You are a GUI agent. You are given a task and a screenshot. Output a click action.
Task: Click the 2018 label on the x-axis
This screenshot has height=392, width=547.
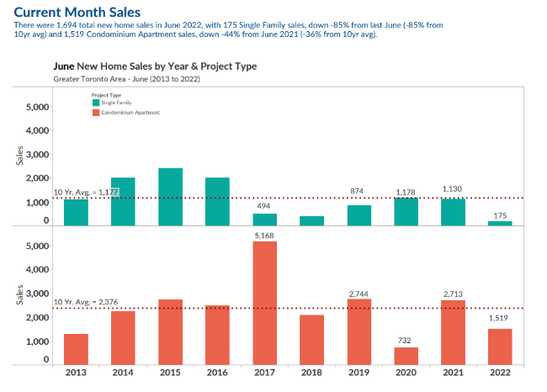311,373
